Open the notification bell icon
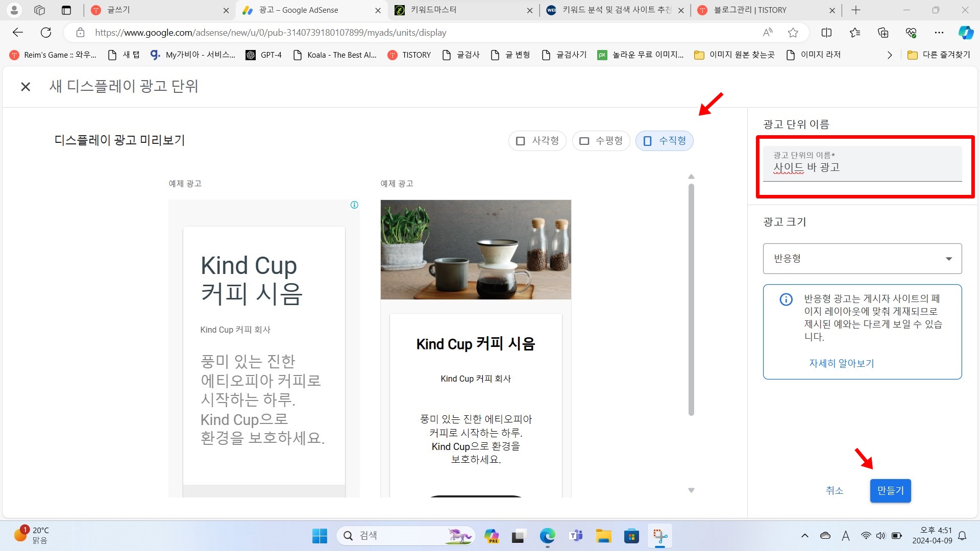The height and width of the screenshot is (551, 980). 962,536
